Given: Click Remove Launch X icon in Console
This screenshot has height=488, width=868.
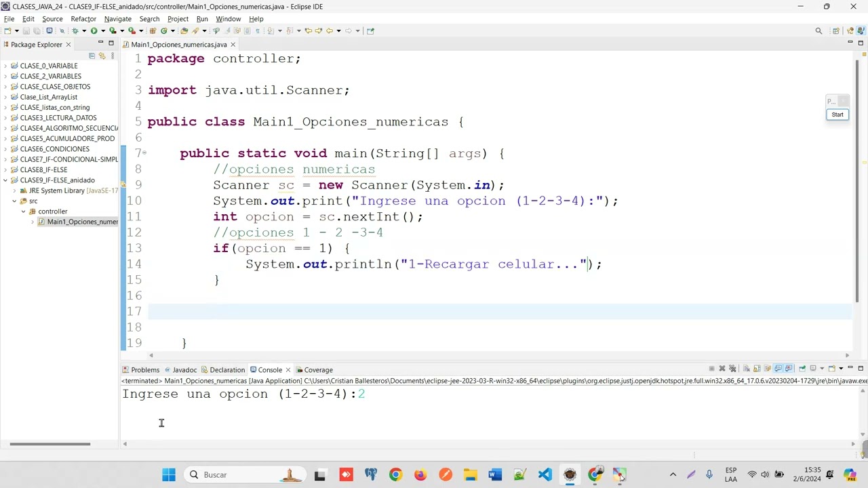Looking at the screenshot, I should coord(722,369).
